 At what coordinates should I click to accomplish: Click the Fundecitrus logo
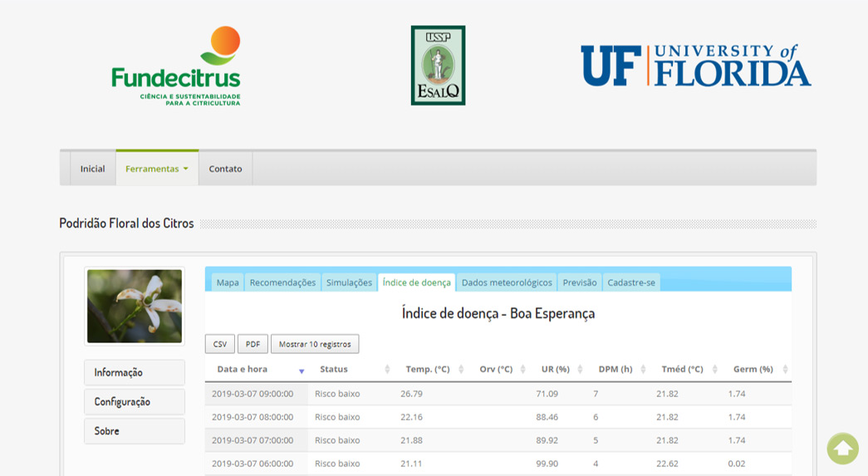click(176, 66)
